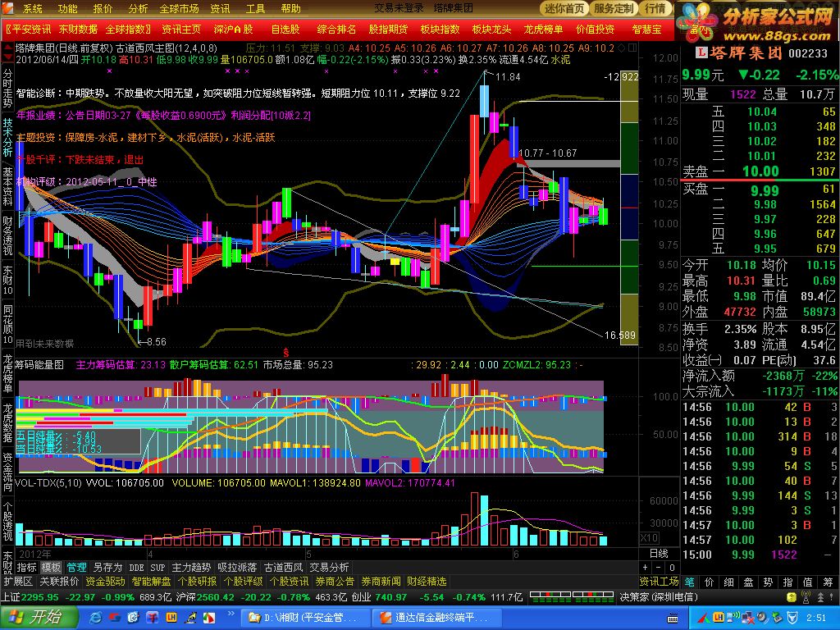Switch to 财务透视 in the left sidebar
This screenshot has width=840, height=630.
point(7,235)
